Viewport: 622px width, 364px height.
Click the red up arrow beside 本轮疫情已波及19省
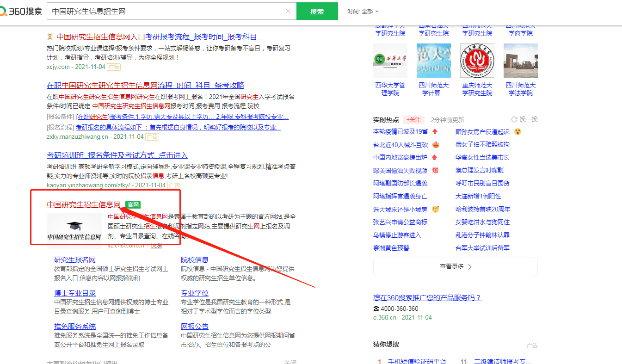[x=435, y=132]
